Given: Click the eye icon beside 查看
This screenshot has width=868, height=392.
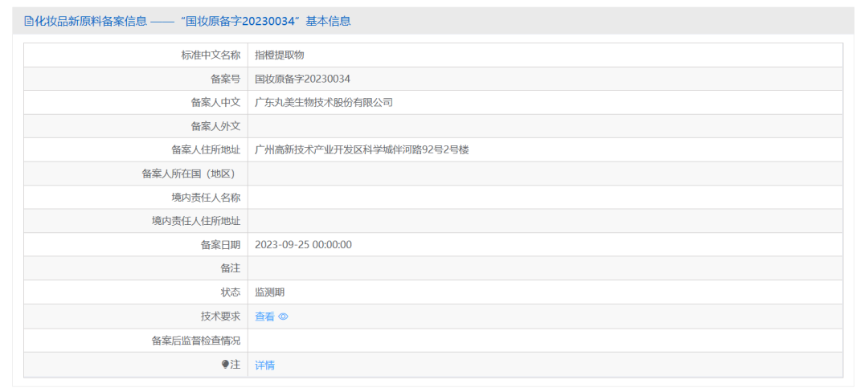Looking at the screenshot, I should pos(283,316).
